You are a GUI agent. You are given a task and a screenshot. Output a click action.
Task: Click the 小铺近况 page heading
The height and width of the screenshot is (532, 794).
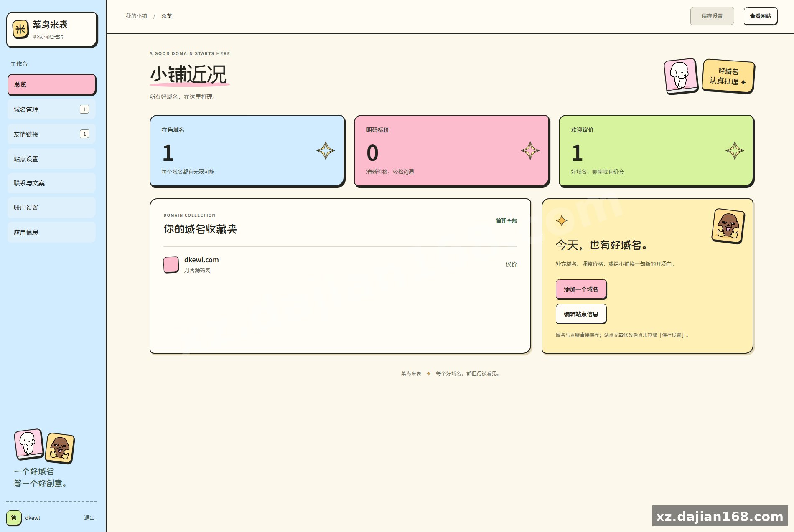pos(188,74)
